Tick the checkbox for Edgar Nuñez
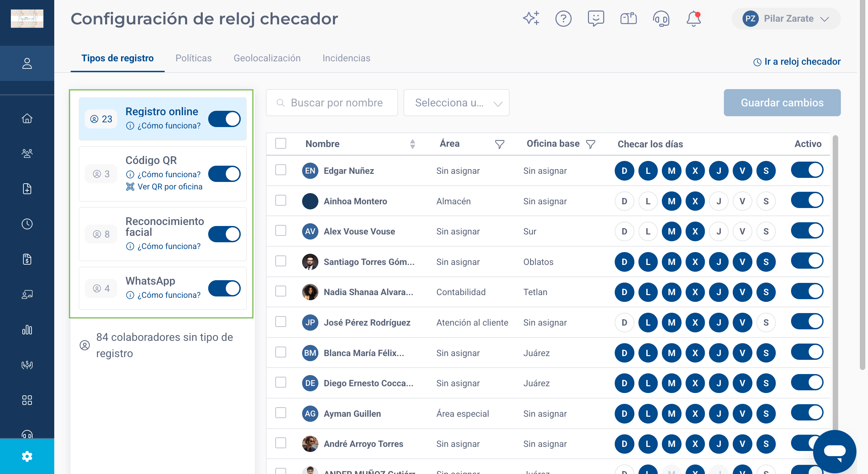This screenshot has height=474, width=868. tap(281, 170)
